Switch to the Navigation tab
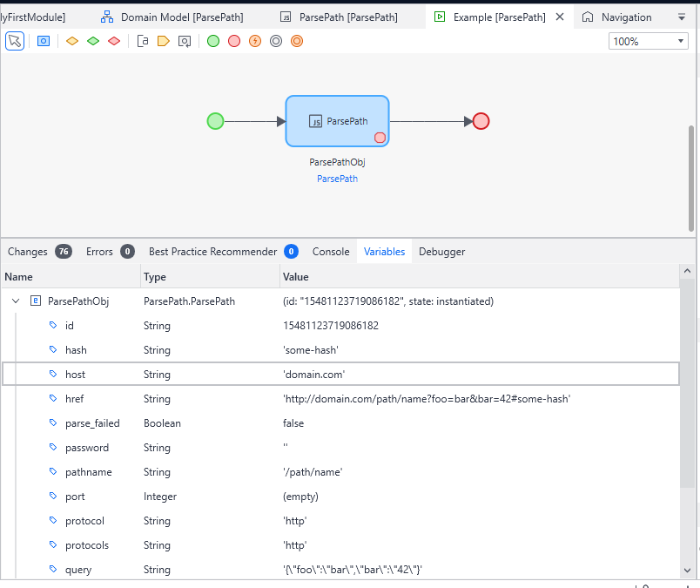Viewport: 700px width, 588px height. tap(617, 17)
